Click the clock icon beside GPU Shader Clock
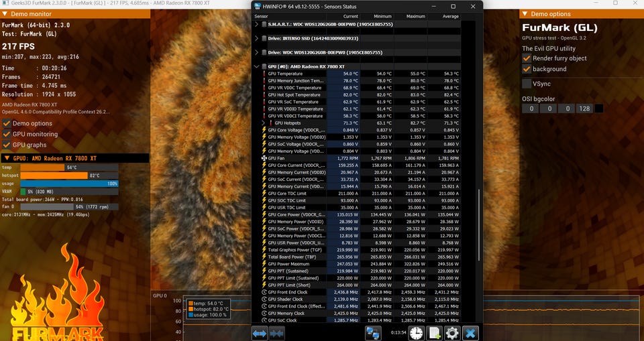 pyautogui.click(x=264, y=299)
